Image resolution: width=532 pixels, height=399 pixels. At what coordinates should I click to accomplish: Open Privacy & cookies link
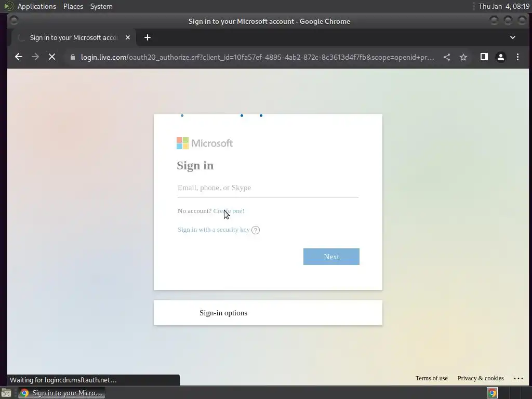point(481,378)
